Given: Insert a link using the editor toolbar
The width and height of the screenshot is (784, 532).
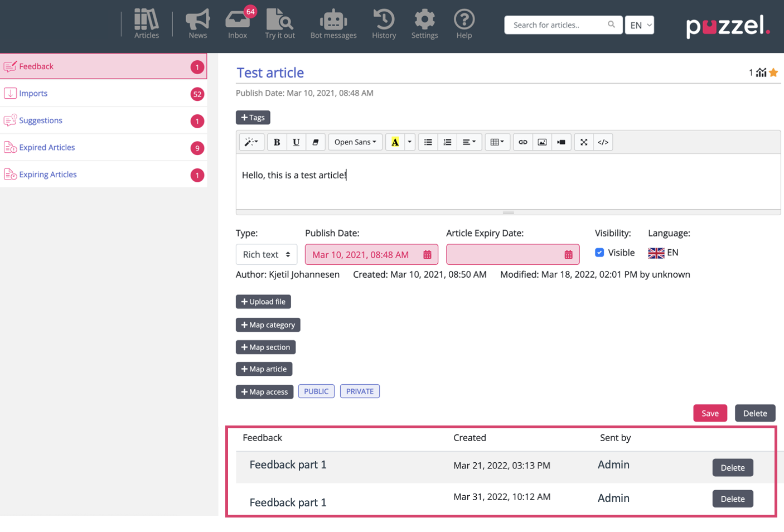Looking at the screenshot, I should (x=522, y=142).
